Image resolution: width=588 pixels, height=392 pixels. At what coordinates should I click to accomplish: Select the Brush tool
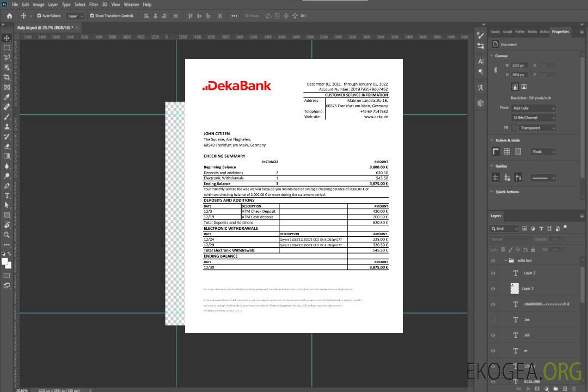click(x=7, y=117)
